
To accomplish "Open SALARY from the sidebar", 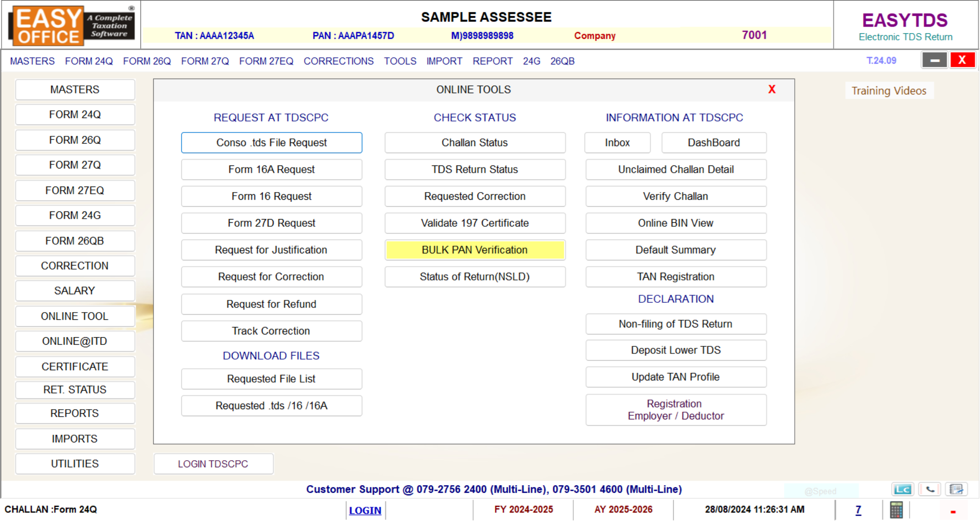I will [x=75, y=291].
